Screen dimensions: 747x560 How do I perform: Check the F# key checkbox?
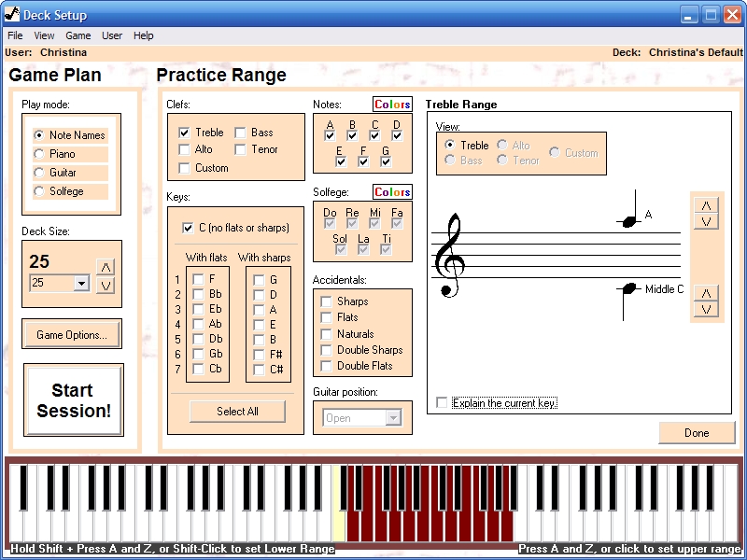pyautogui.click(x=259, y=355)
